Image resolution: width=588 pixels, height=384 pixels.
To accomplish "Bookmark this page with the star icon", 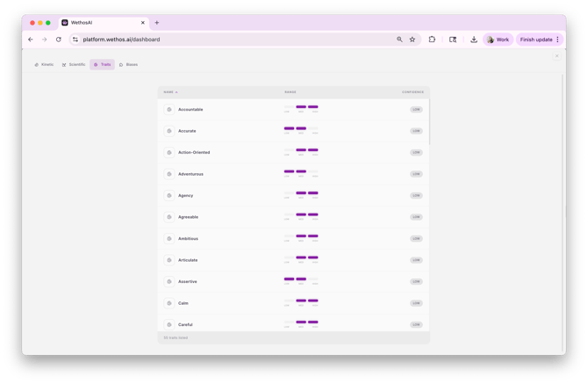I will [x=412, y=40].
